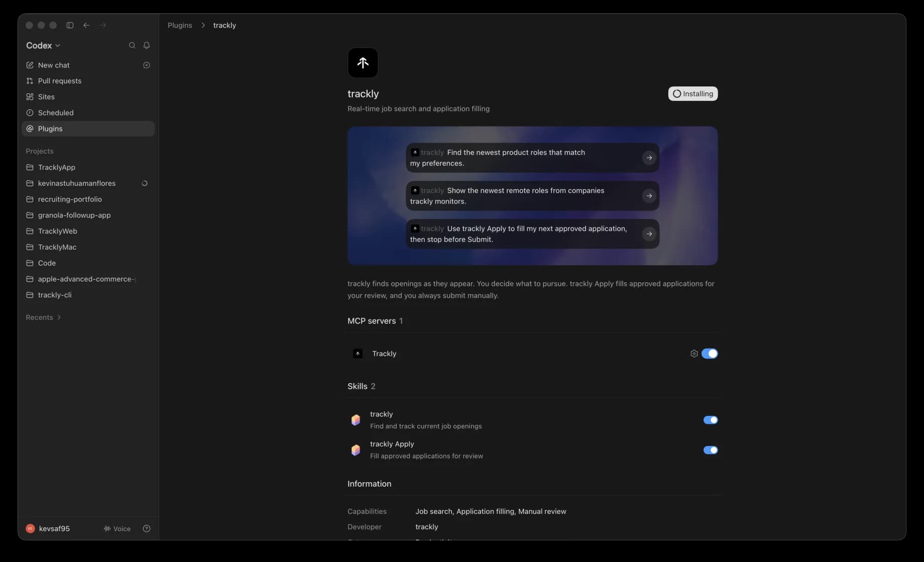The height and width of the screenshot is (562, 924).
Task: Click the Trackly MCP server row name
Action: tap(384, 354)
